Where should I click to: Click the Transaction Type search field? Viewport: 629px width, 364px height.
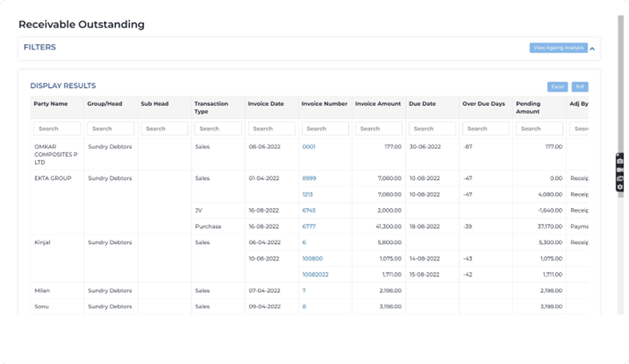pos(218,129)
